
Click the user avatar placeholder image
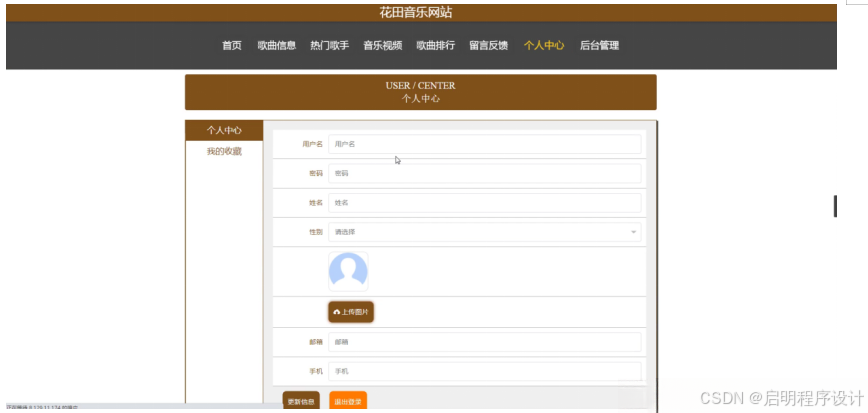coord(348,271)
